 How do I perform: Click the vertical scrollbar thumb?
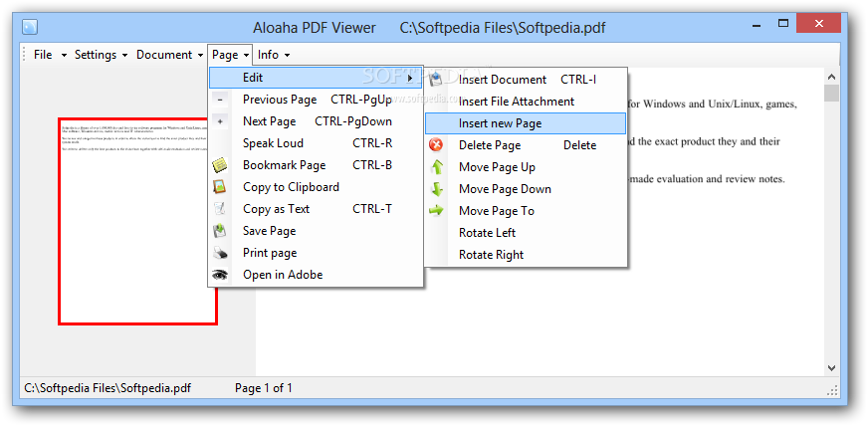(x=831, y=93)
